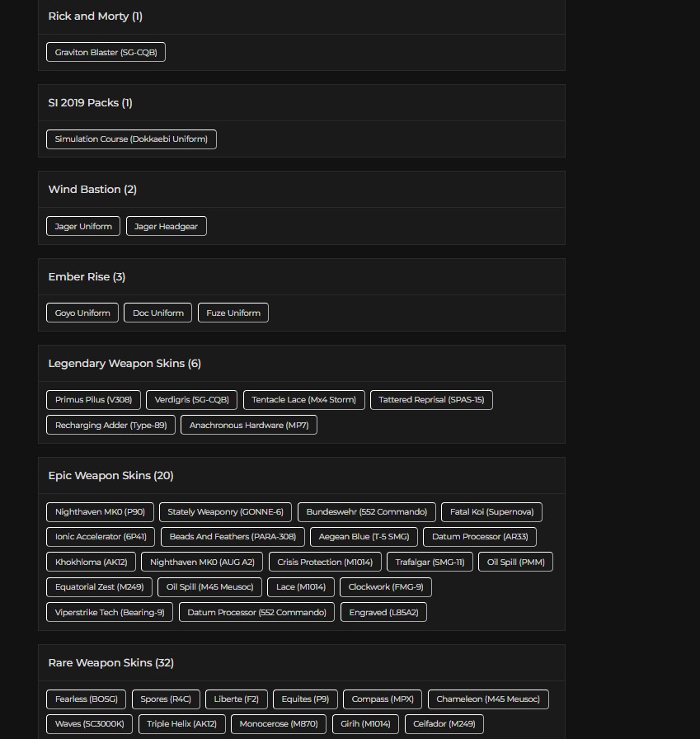Click Liberte (F2) tag
Screen dimensions: 700x739
pos(237,699)
